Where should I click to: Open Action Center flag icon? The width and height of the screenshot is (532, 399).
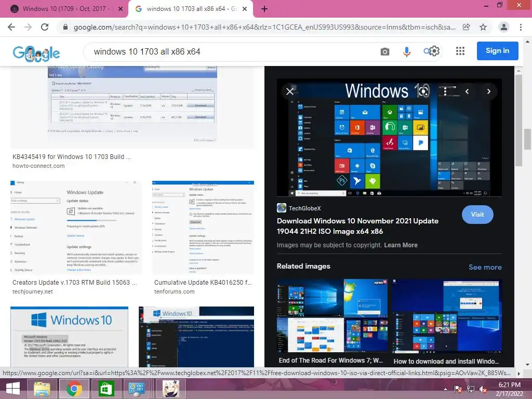458,389
